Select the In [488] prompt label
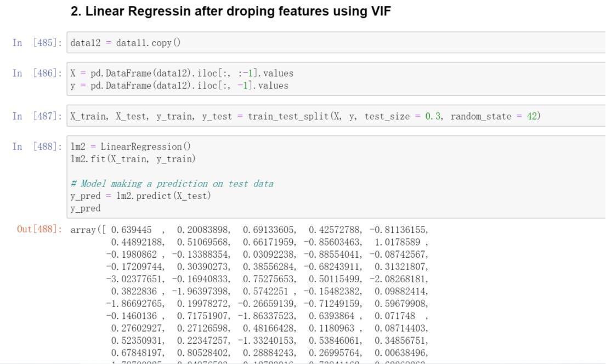This screenshot has width=606, height=364. (x=37, y=146)
